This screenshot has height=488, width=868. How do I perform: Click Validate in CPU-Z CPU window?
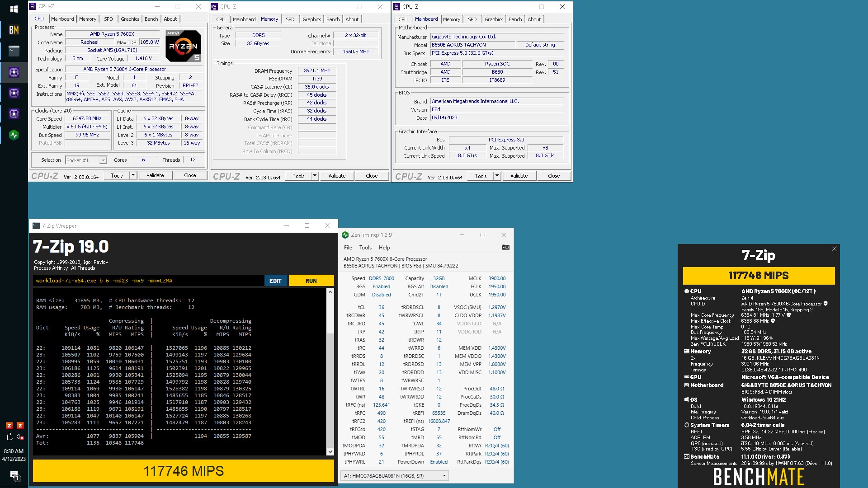pos(155,175)
